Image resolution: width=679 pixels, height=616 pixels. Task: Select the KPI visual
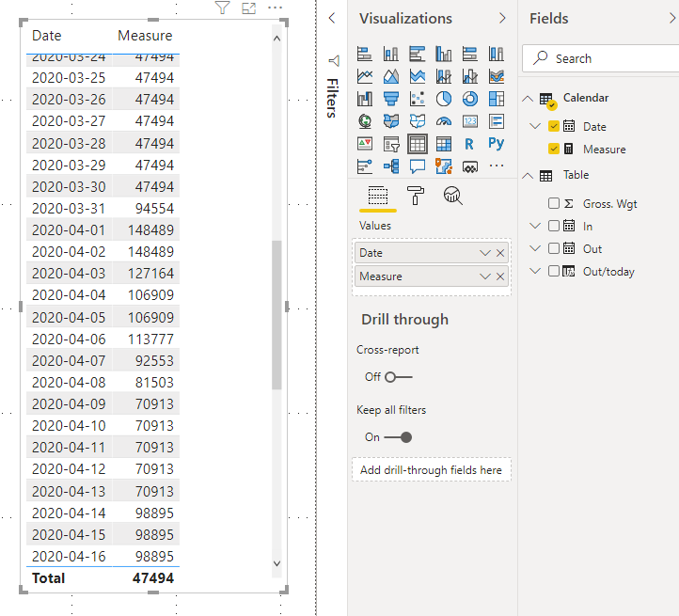point(365,144)
